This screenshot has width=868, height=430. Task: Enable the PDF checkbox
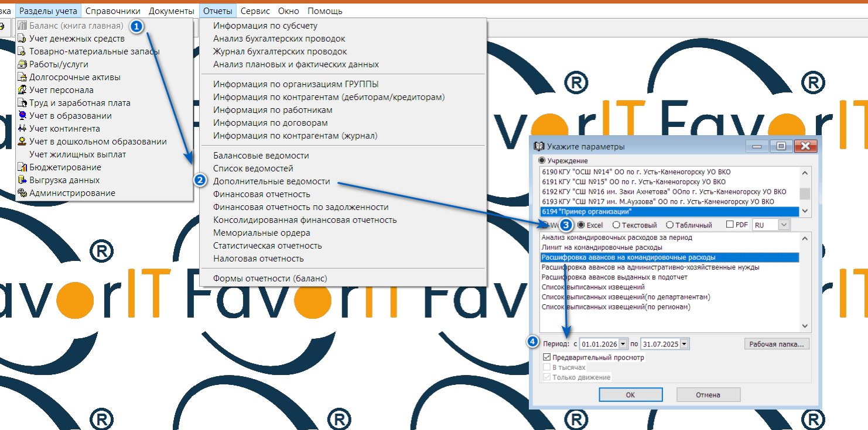pyautogui.click(x=730, y=225)
